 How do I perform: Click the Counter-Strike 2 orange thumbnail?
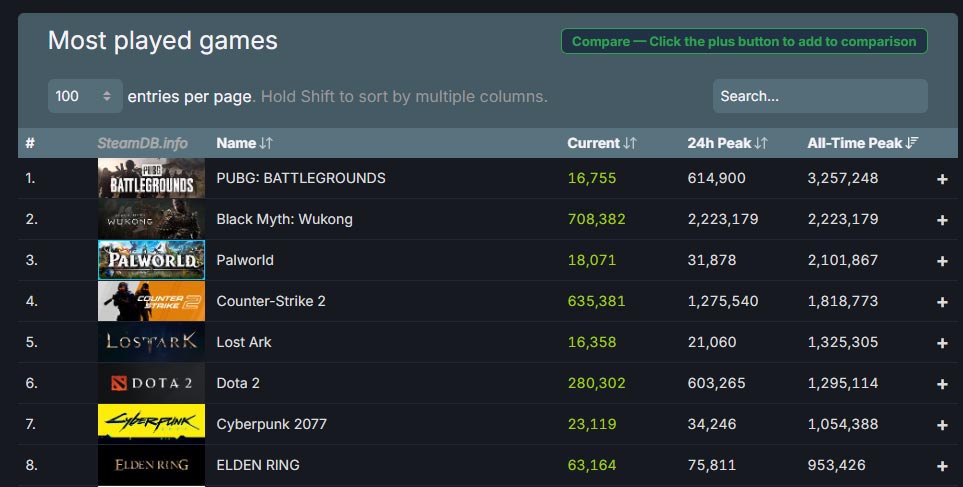[151, 301]
